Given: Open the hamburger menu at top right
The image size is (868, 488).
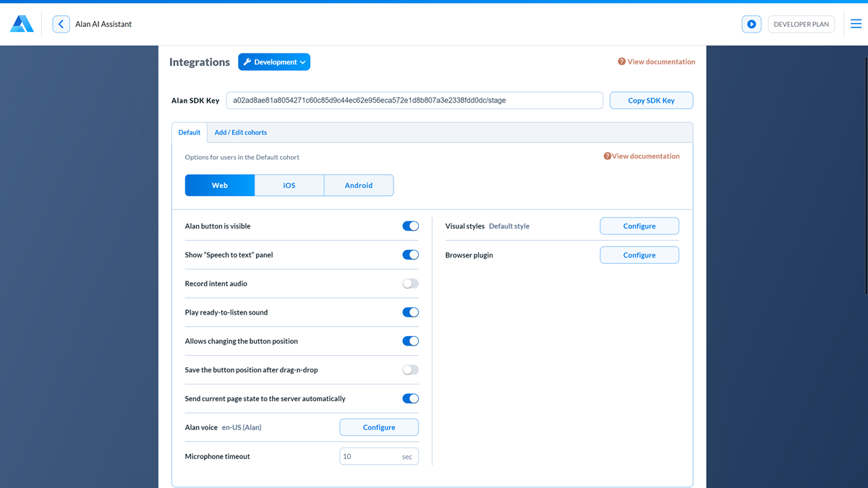Looking at the screenshot, I should (854, 23).
